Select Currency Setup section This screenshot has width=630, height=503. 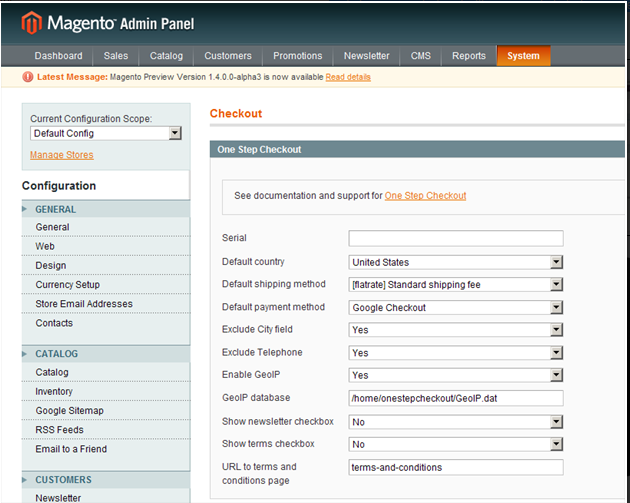(106, 284)
